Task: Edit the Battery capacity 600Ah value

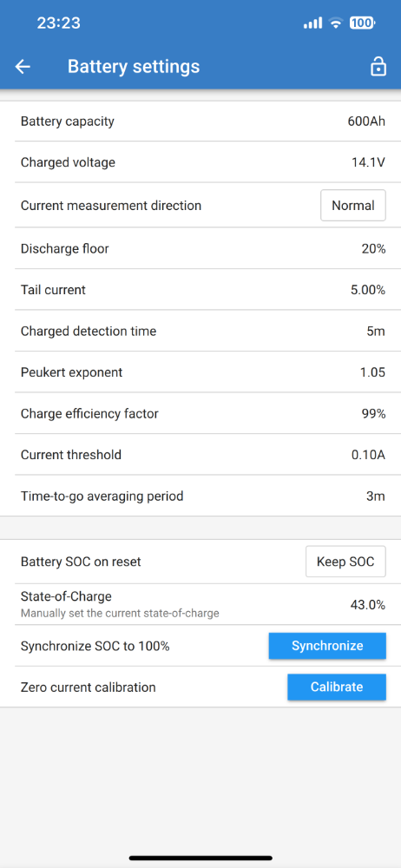Action: pyautogui.click(x=366, y=122)
